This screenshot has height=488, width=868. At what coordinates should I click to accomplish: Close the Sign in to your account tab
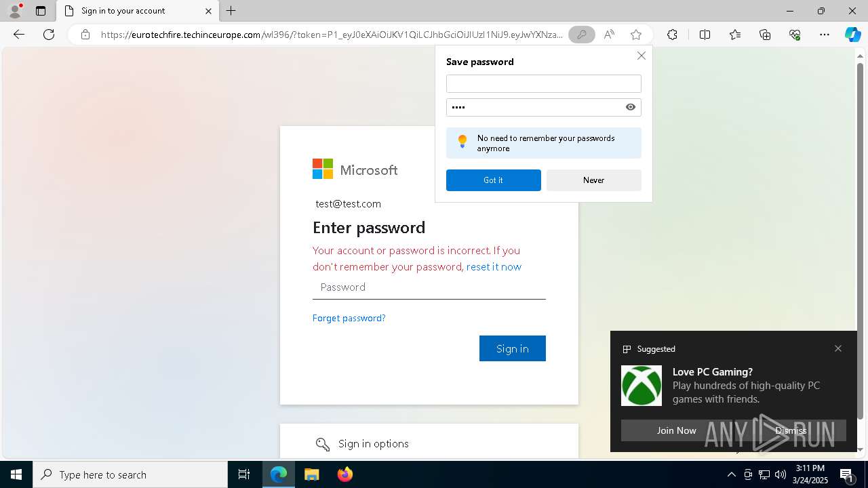(209, 11)
